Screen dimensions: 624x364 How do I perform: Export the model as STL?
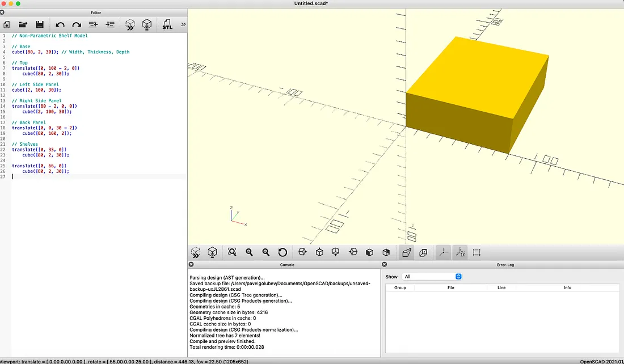coord(167,25)
